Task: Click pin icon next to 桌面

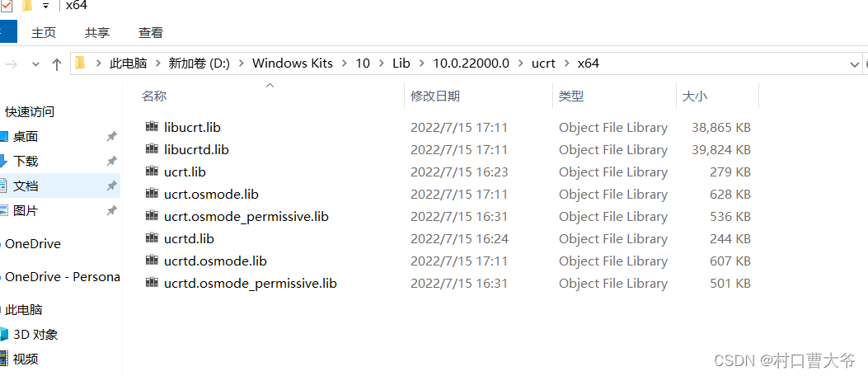Action: coord(111,136)
